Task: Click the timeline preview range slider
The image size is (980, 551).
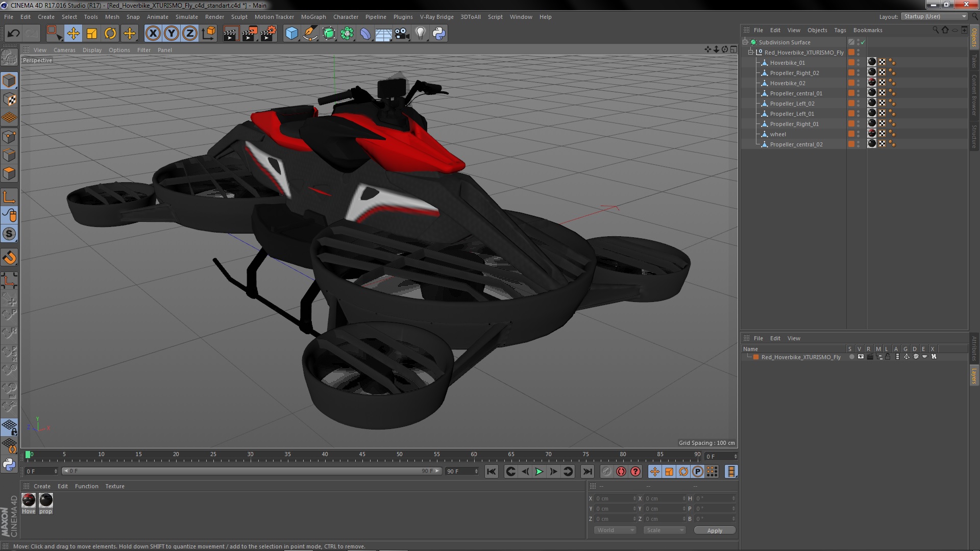Action: pos(251,471)
